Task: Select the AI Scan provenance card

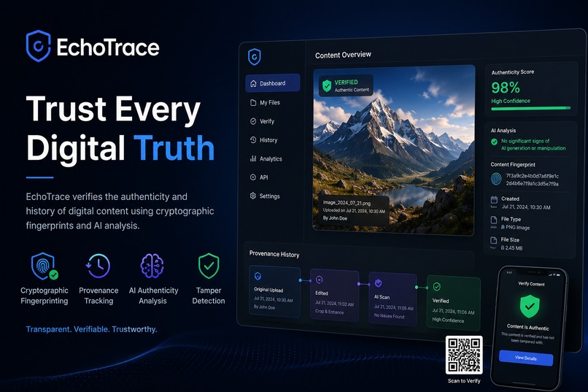Action: pyautogui.click(x=392, y=299)
